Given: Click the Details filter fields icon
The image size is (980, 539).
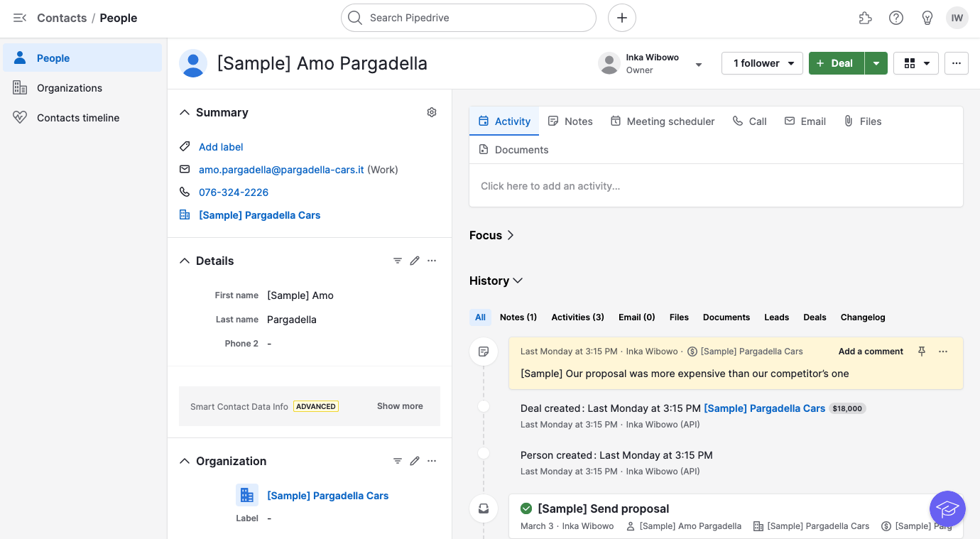Looking at the screenshot, I should point(398,261).
